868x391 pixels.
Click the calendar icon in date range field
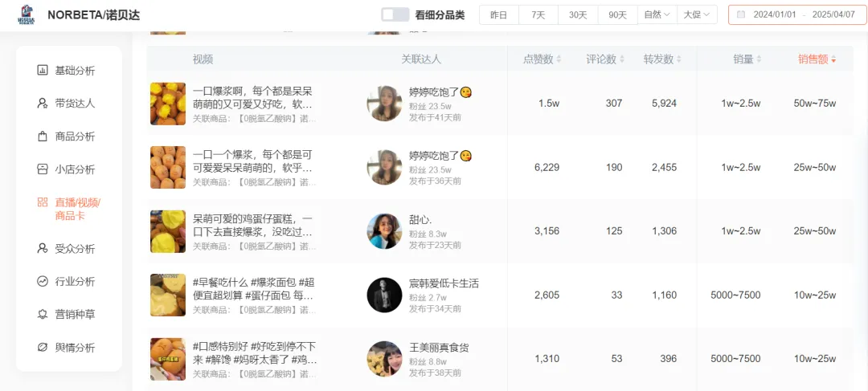click(x=741, y=15)
